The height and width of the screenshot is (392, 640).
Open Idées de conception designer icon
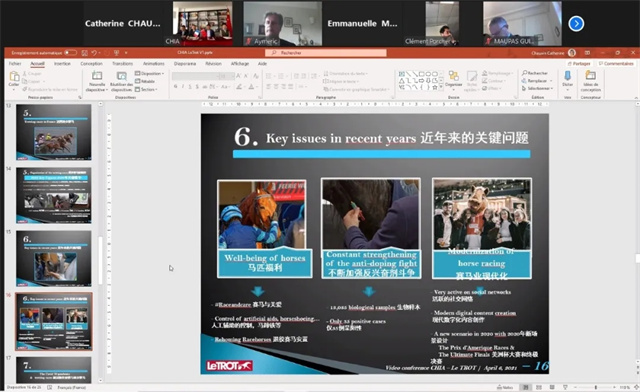590,80
